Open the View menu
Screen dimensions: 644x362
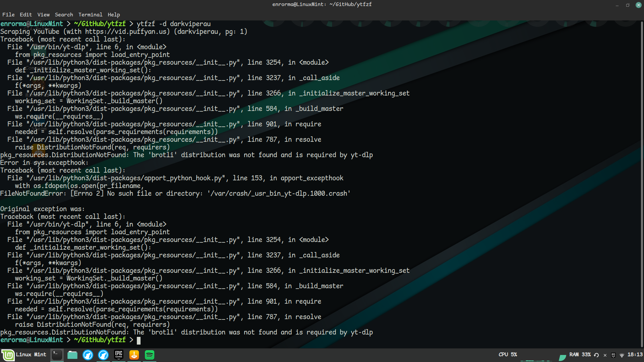(44, 15)
